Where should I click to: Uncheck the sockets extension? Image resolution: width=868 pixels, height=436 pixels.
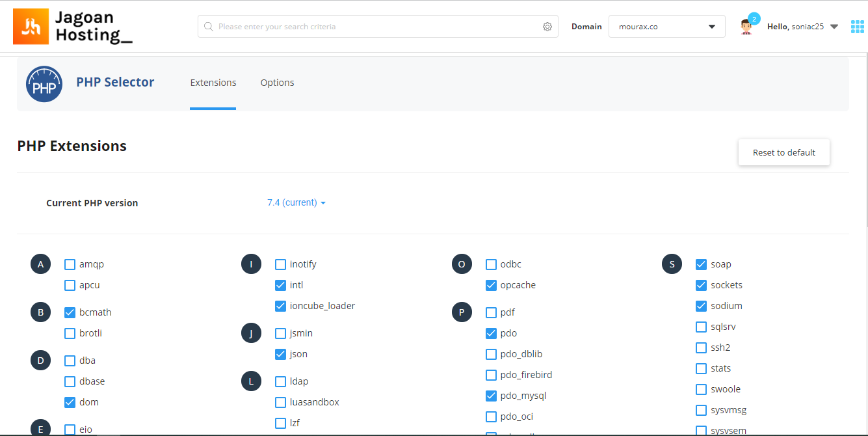tap(701, 285)
